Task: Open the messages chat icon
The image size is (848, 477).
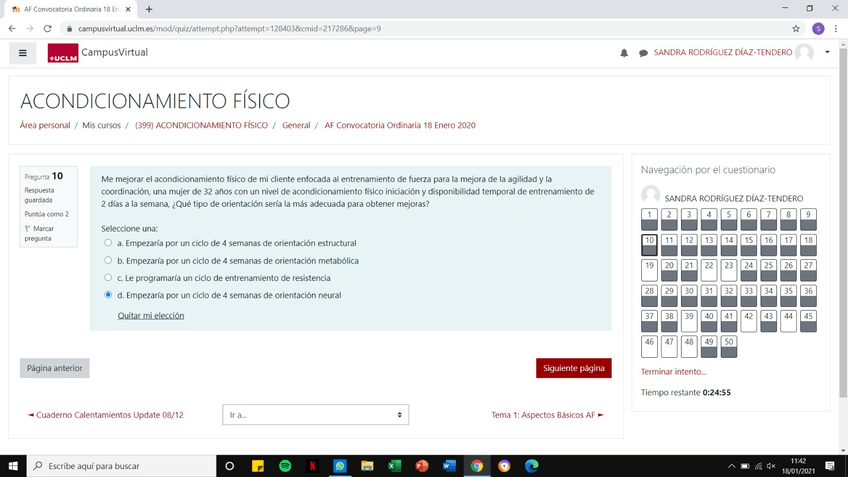Action: [643, 53]
